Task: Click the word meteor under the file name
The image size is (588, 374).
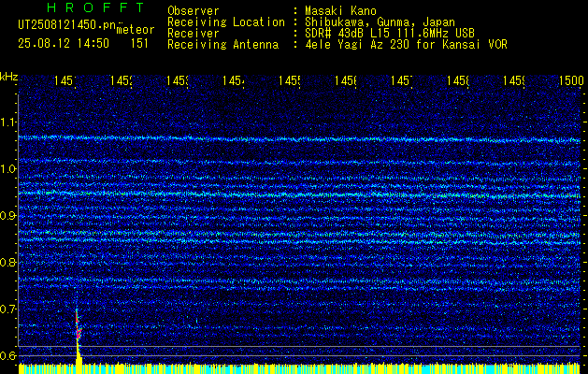Action: point(136,30)
